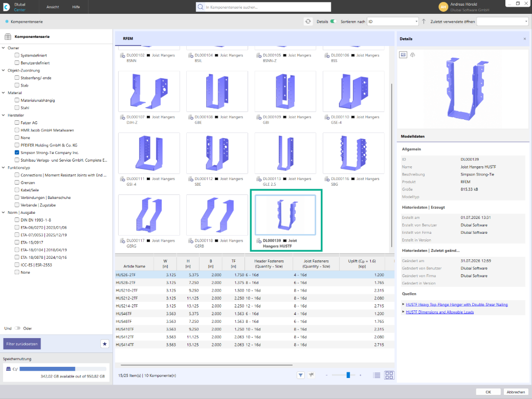The image size is (532, 399).
Task: Check Verbindungen | Balkenschuhe checkbox
Action: pos(16,197)
